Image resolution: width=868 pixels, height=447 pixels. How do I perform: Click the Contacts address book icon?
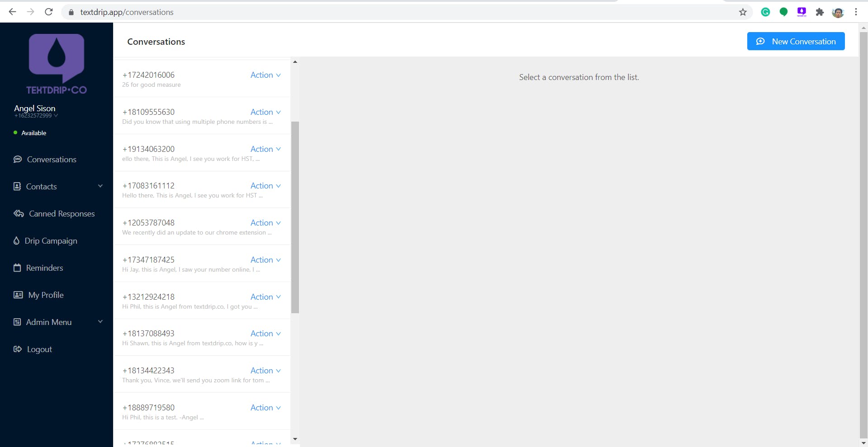coord(17,186)
